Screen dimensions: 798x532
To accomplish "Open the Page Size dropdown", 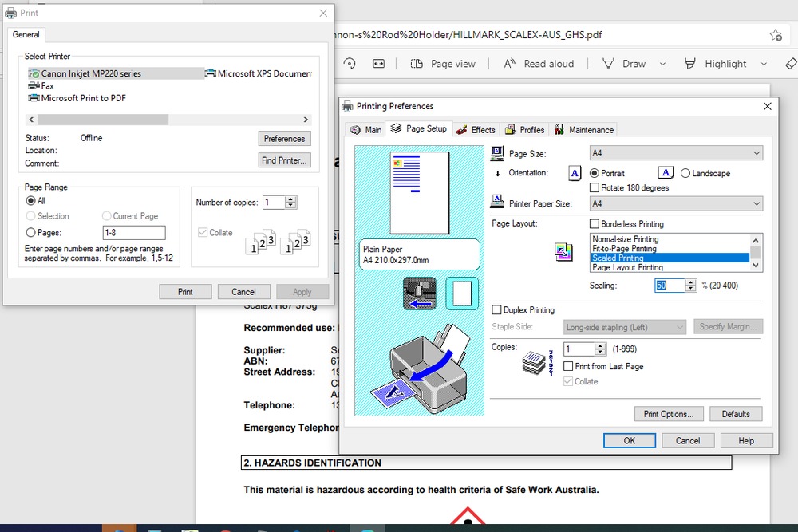I will [x=675, y=153].
